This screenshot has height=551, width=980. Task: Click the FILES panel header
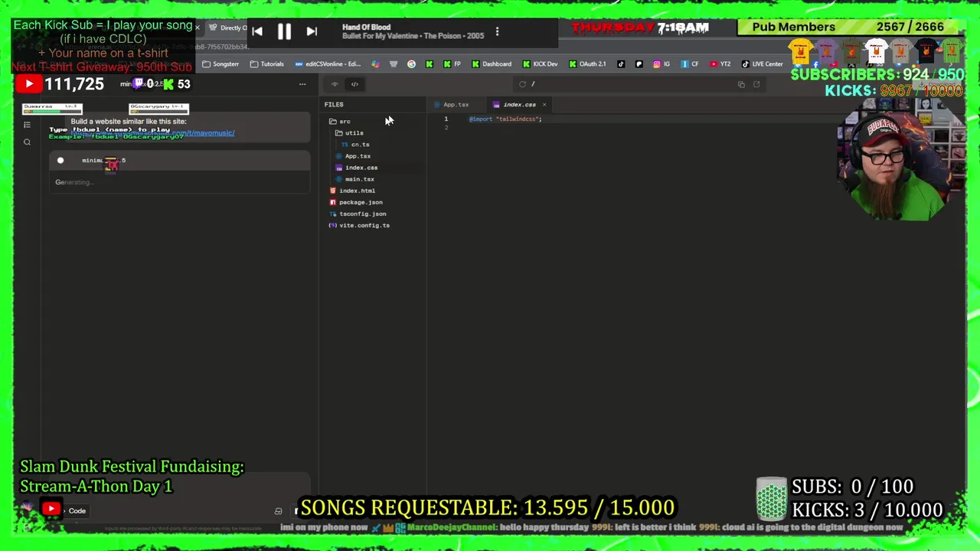[x=334, y=104]
